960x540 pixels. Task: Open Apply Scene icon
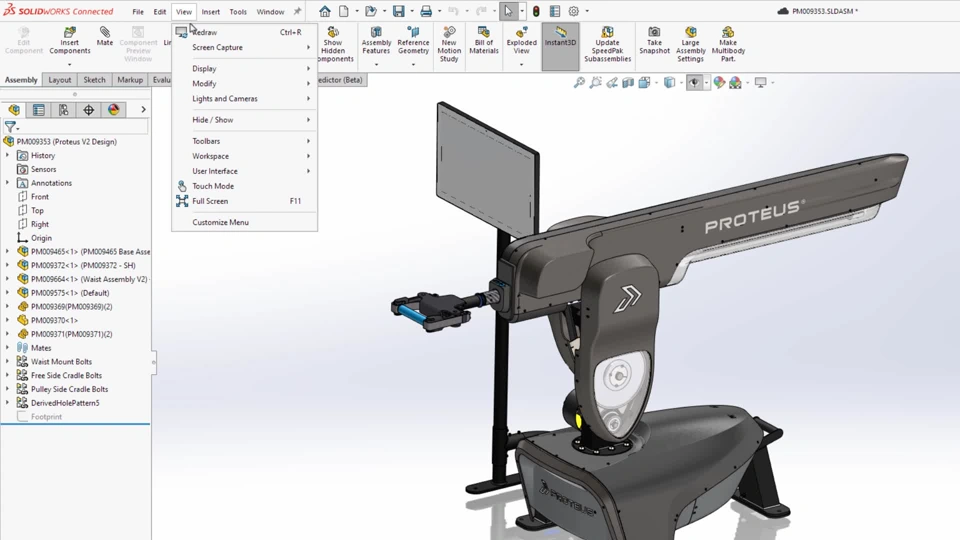tap(735, 82)
